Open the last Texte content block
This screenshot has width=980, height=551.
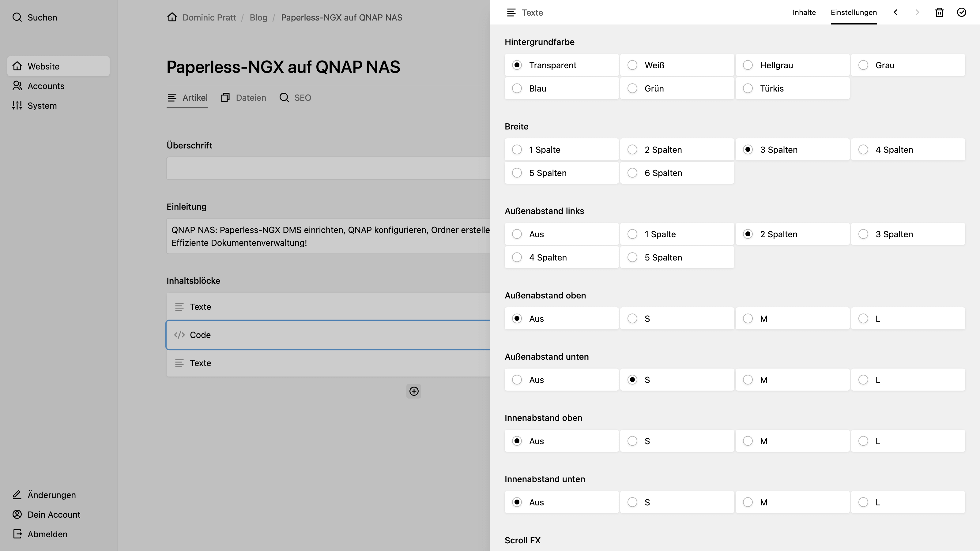click(x=328, y=363)
